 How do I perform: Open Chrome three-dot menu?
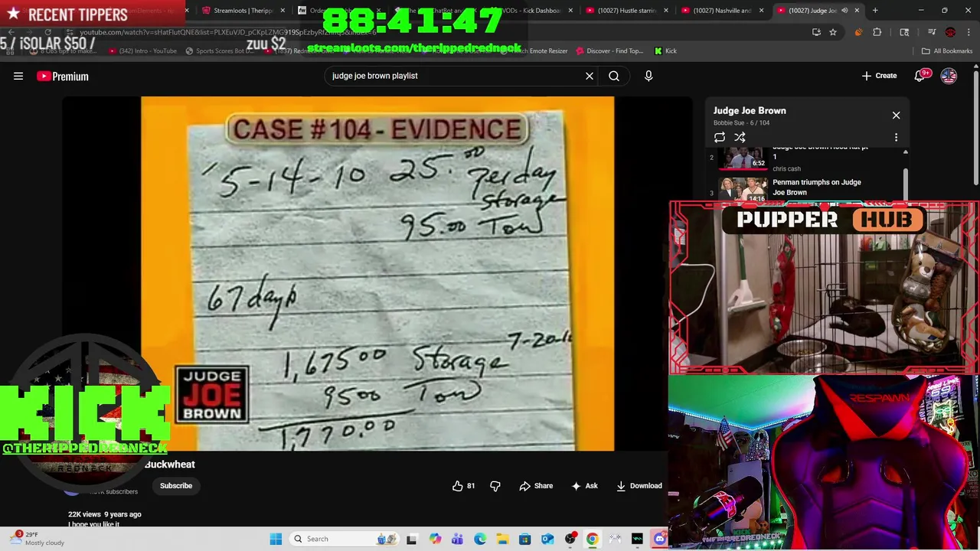969,32
